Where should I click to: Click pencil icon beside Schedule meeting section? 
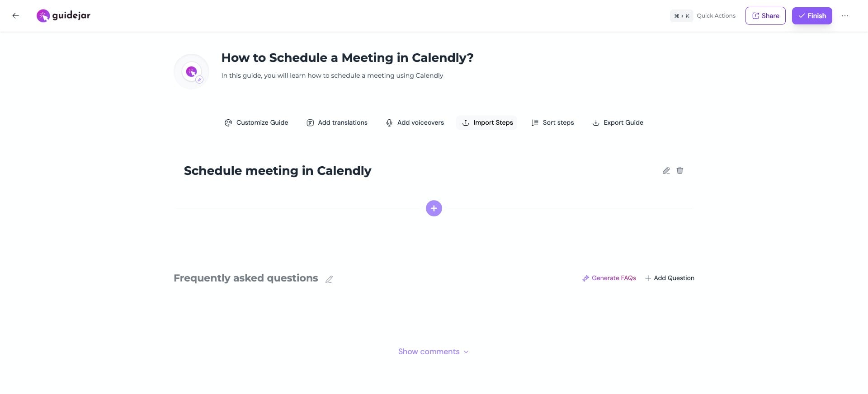point(666,171)
